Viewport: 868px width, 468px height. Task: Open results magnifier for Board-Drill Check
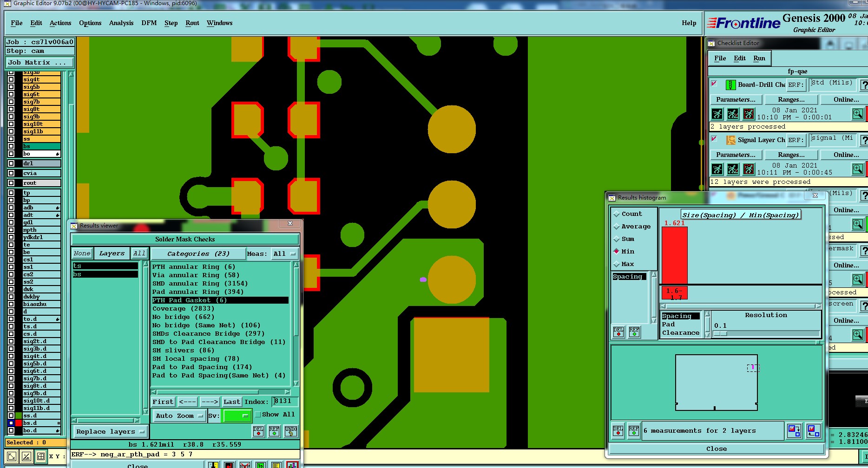pyautogui.click(x=858, y=114)
